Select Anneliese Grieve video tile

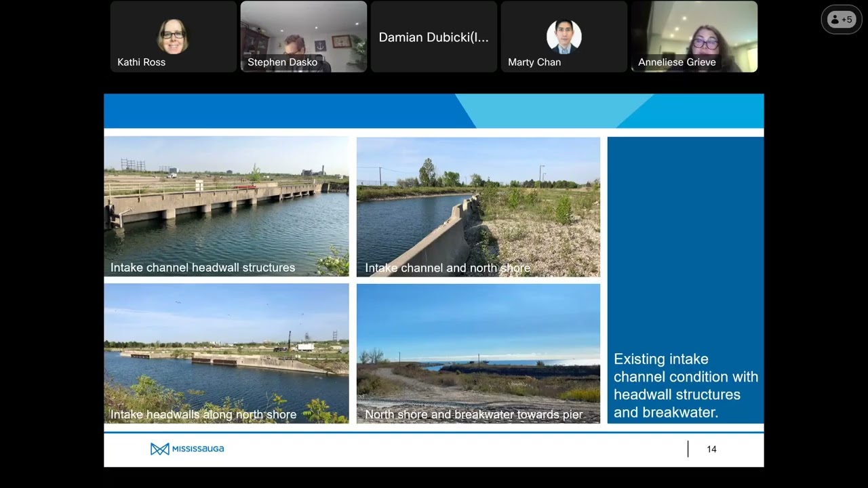[694, 37]
